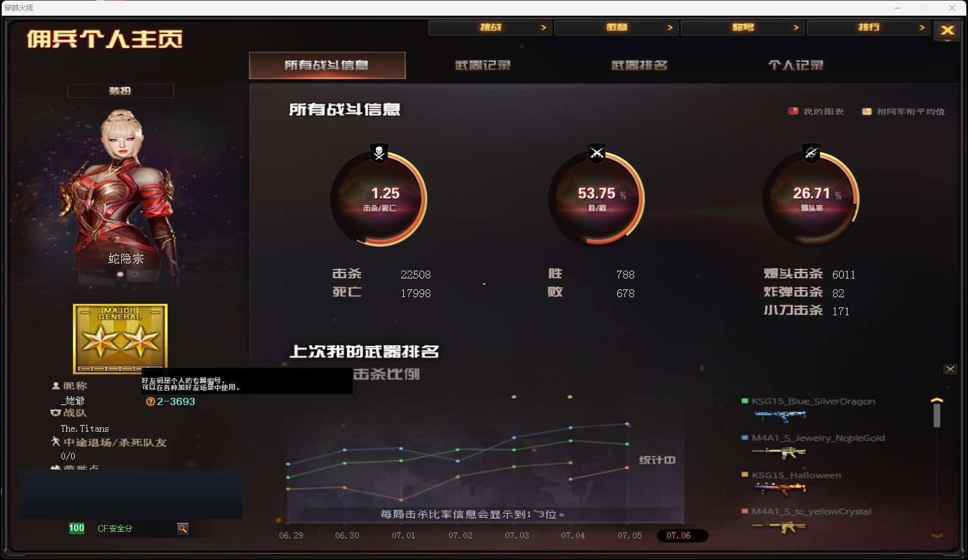Select the 07.03 date on the chart axis
The height and width of the screenshot is (560, 968).
[x=517, y=535]
